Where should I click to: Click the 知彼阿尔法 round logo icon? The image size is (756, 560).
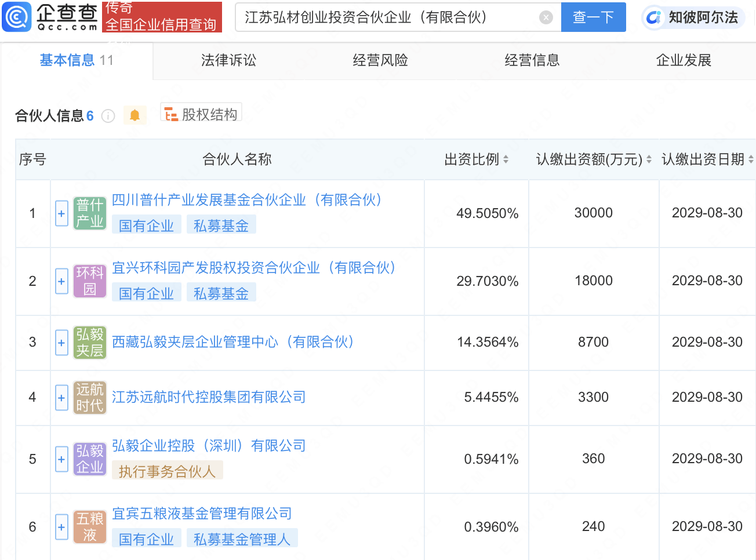pyautogui.click(x=654, y=17)
